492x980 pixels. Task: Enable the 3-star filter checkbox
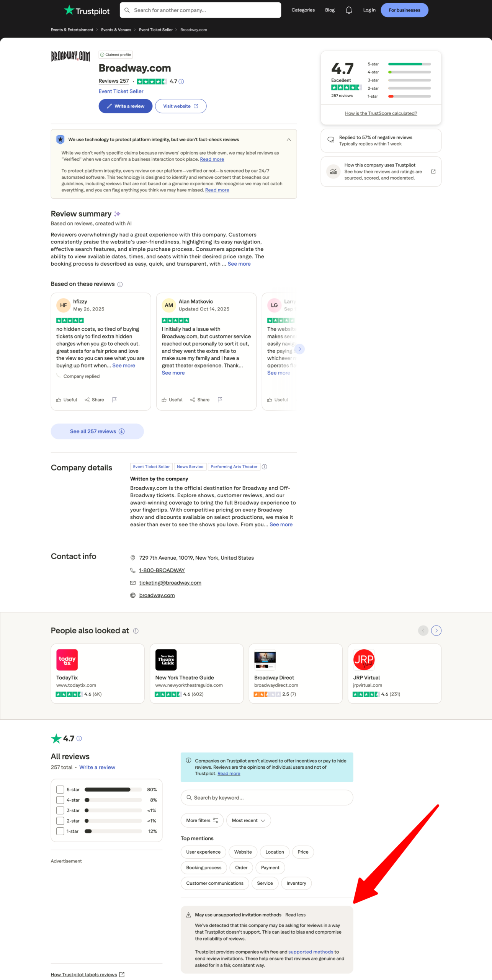click(x=60, y=810)
